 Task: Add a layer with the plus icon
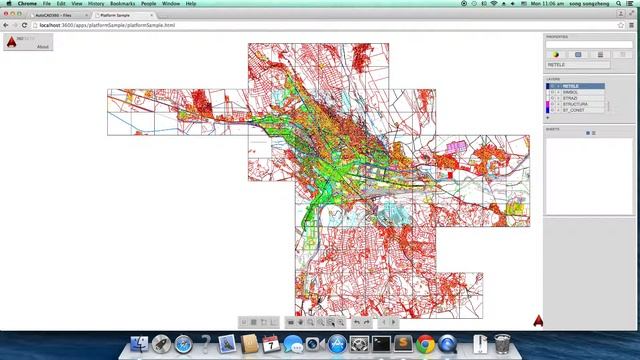pyautogui.click(x=548, y=118)
